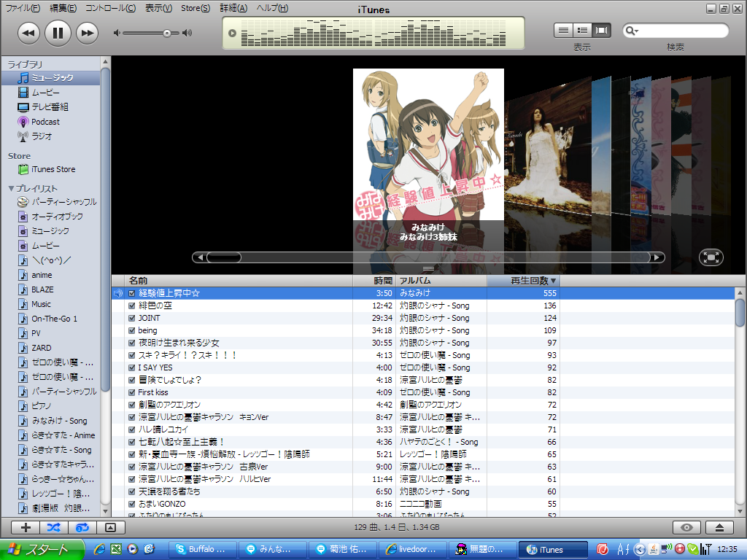Open the 編集 menu
The width and height of the screenshot is (747, 560).
tap(63, 8)
